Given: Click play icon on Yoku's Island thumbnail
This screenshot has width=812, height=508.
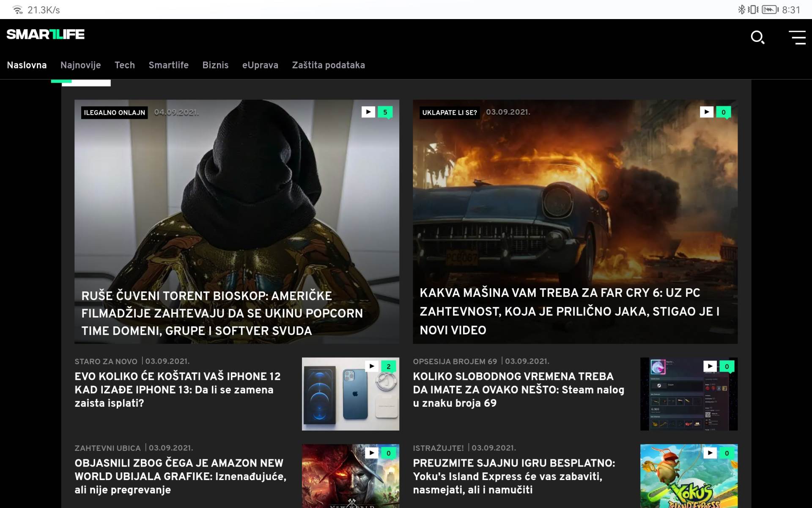Looking at the screenshot, I should click(x=710, y=453).
